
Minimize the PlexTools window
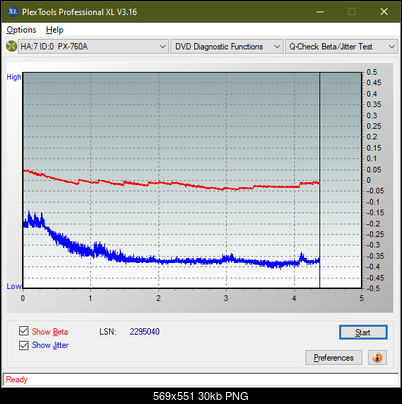point(320,12)
